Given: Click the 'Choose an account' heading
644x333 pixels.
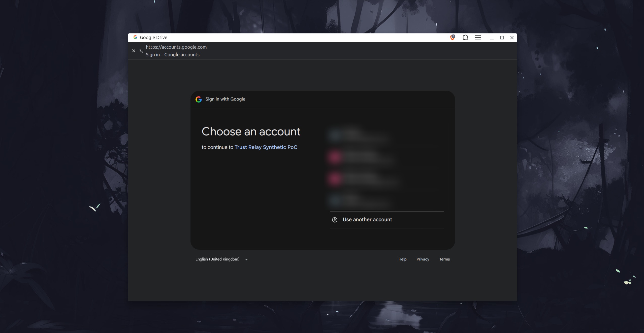Looking at the screenshot, I should 251,131.
